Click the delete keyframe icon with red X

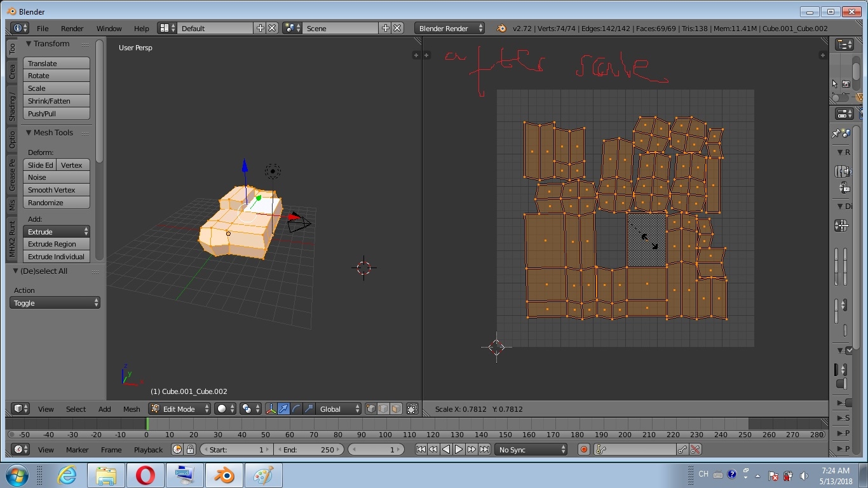click(x=695, y=449)
